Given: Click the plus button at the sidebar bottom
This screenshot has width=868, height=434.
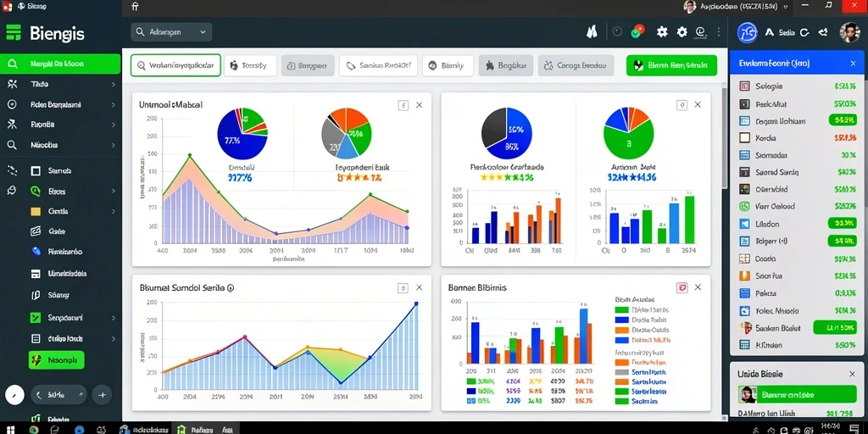Looking at the screenshot, I should click(x=103, y=395).
